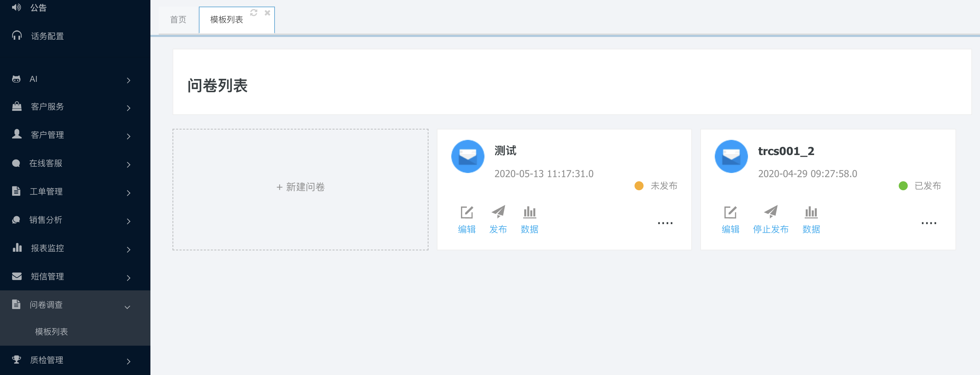Click the + 新建问卷 create button

(x=300, y=187)
